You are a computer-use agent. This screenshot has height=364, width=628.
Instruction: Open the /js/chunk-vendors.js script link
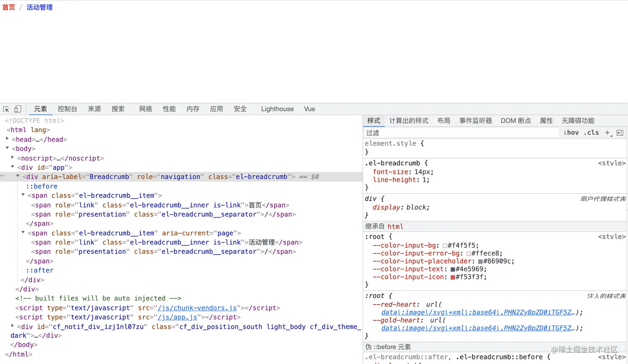(x=197, y=308)
